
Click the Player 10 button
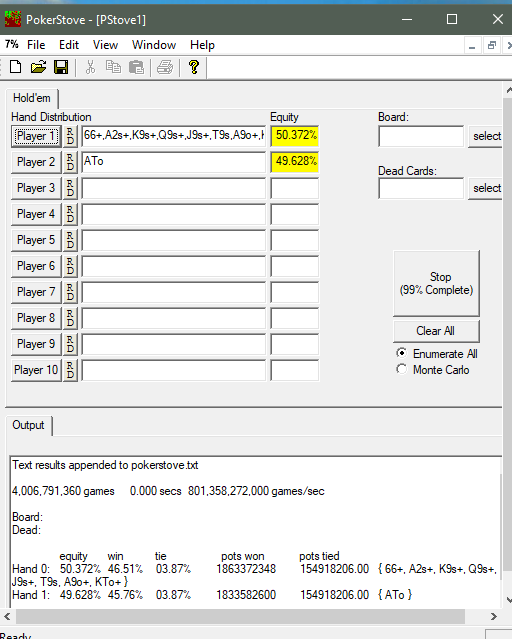tap(36, 370)
